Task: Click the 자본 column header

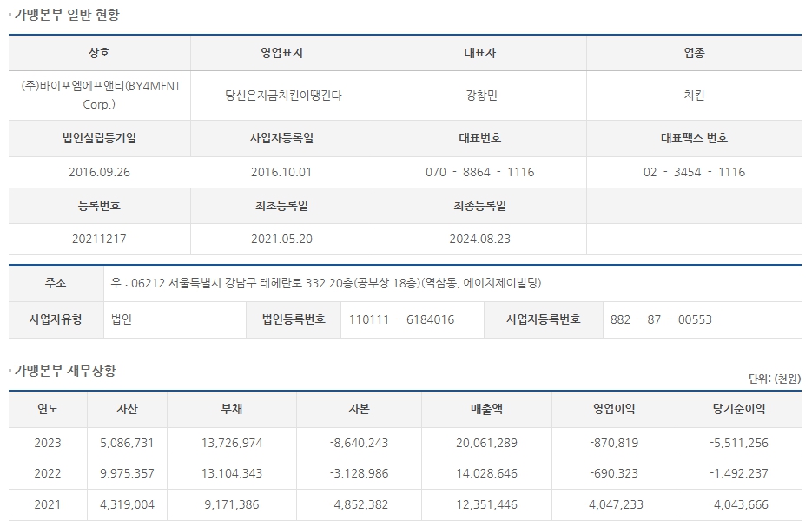Action: pos(359,409)
